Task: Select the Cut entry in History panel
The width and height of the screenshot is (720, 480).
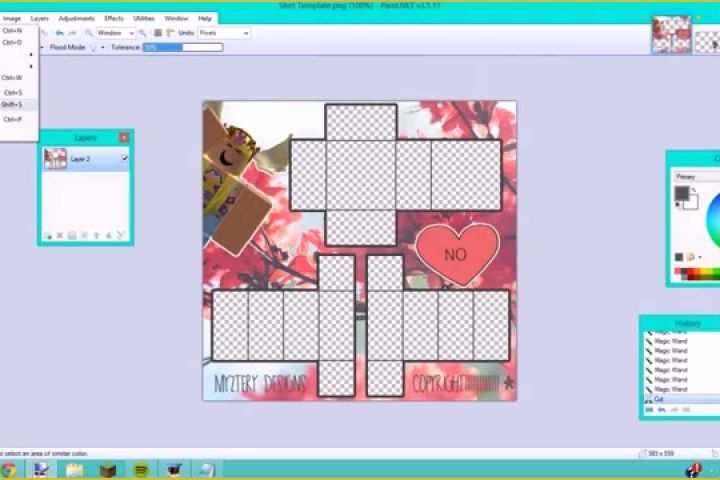Action: [682, 399]
